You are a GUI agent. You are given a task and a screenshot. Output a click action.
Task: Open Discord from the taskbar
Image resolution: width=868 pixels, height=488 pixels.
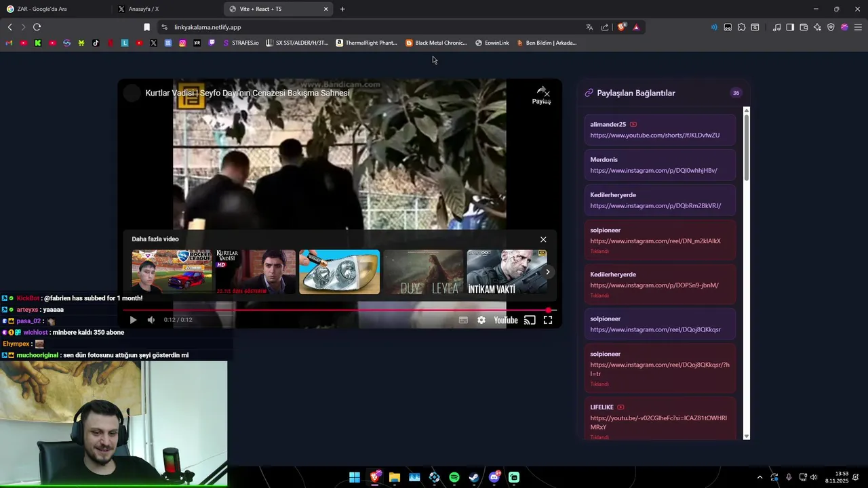coord(494,477)
